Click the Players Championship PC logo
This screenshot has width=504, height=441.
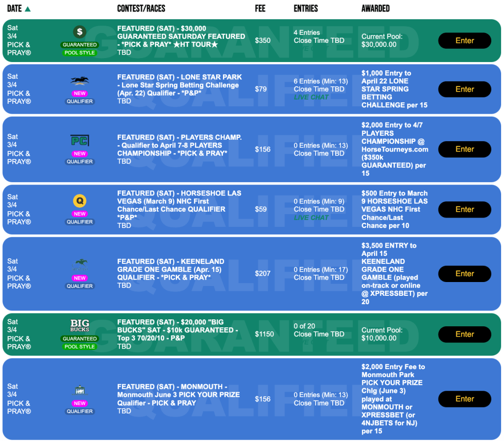coord(80,141)
